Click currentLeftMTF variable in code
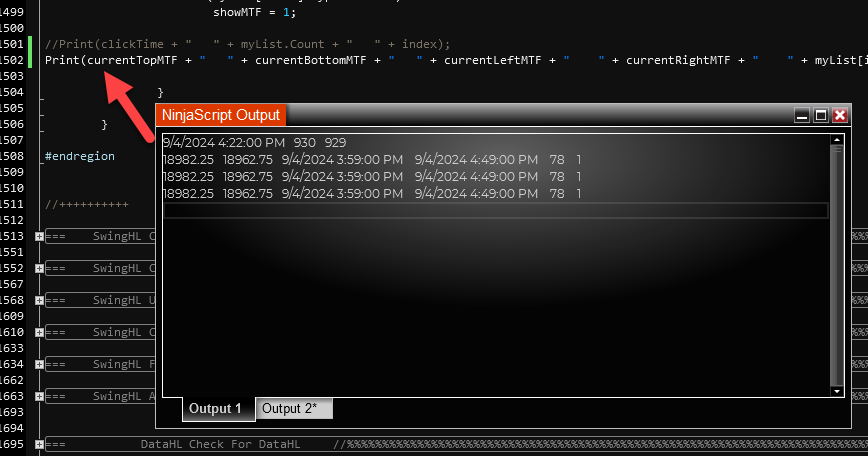This screenshot has height=456, width=868. tap(492, 60)
